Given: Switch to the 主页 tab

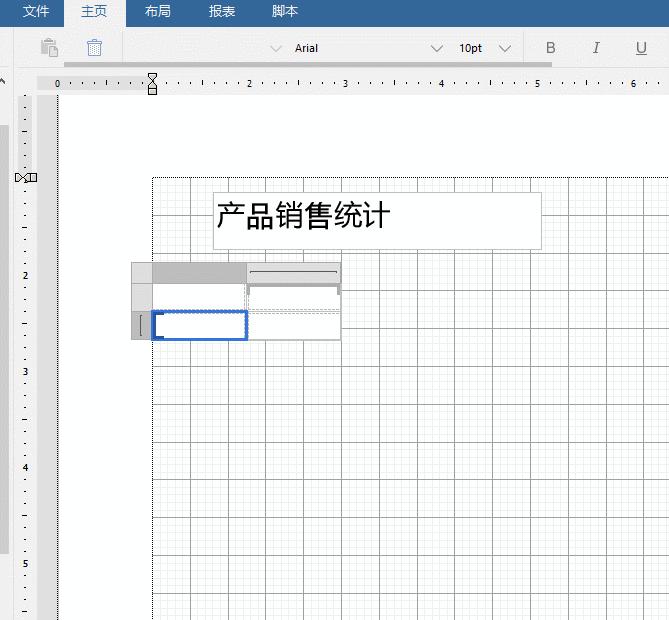Looking at the screenshot, I should pos(94,12).
